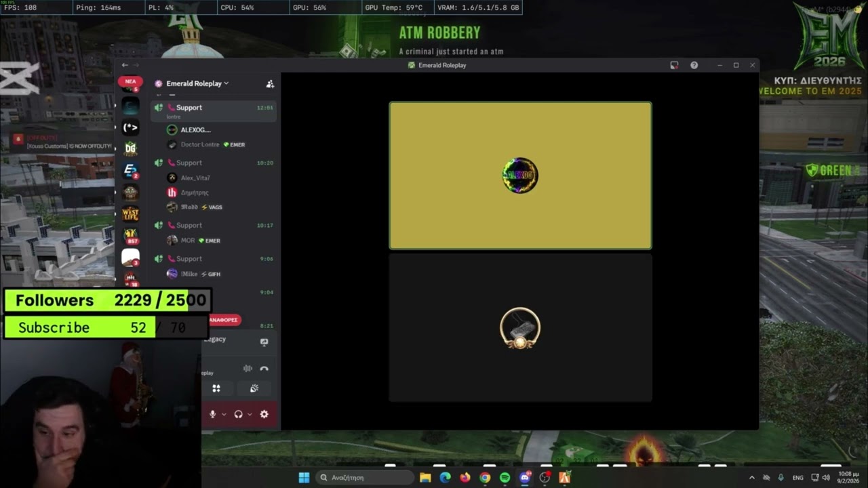Select user Mike with GIFH tag
Viewport: 868px width, 488px height.
pyautogui.click(x=194, y=274)
